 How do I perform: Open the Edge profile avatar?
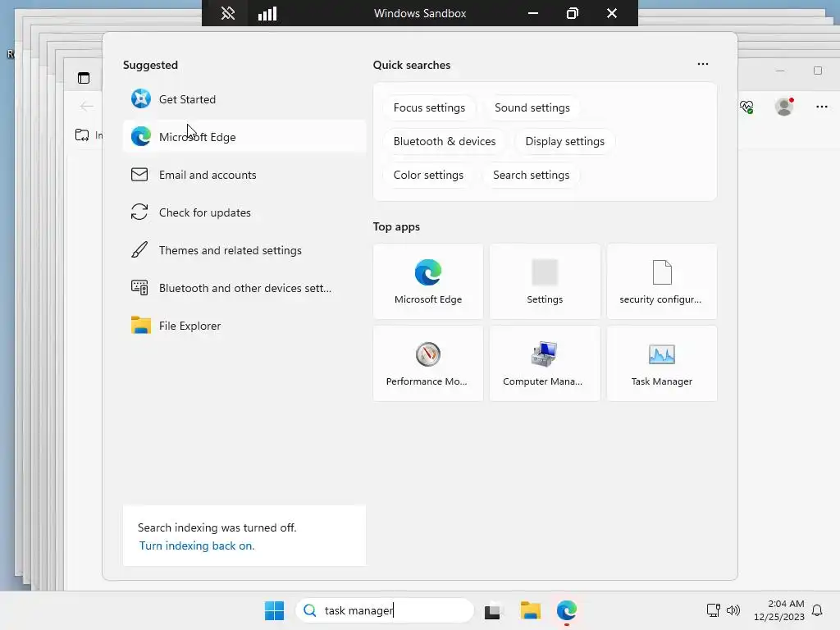[784, 107]
